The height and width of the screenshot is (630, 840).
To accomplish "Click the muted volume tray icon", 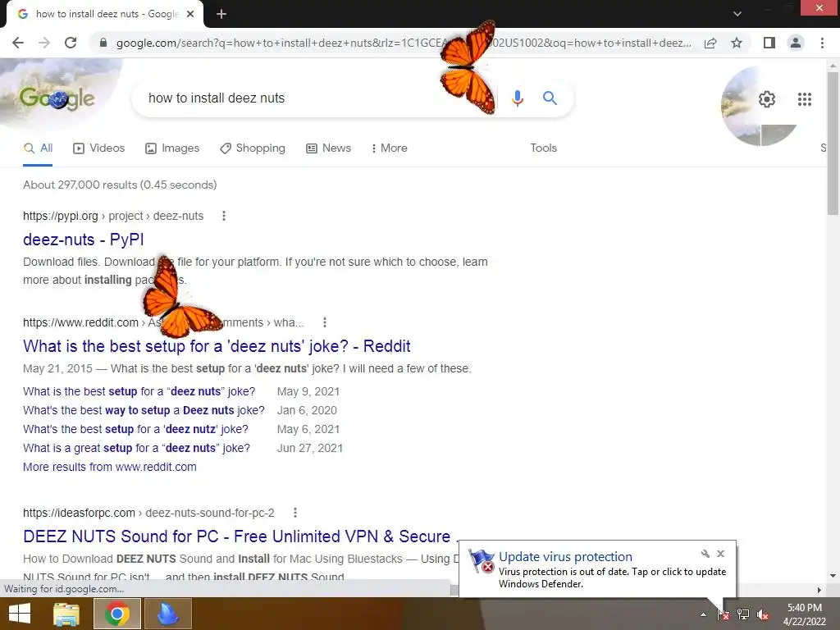I will 763,614.
